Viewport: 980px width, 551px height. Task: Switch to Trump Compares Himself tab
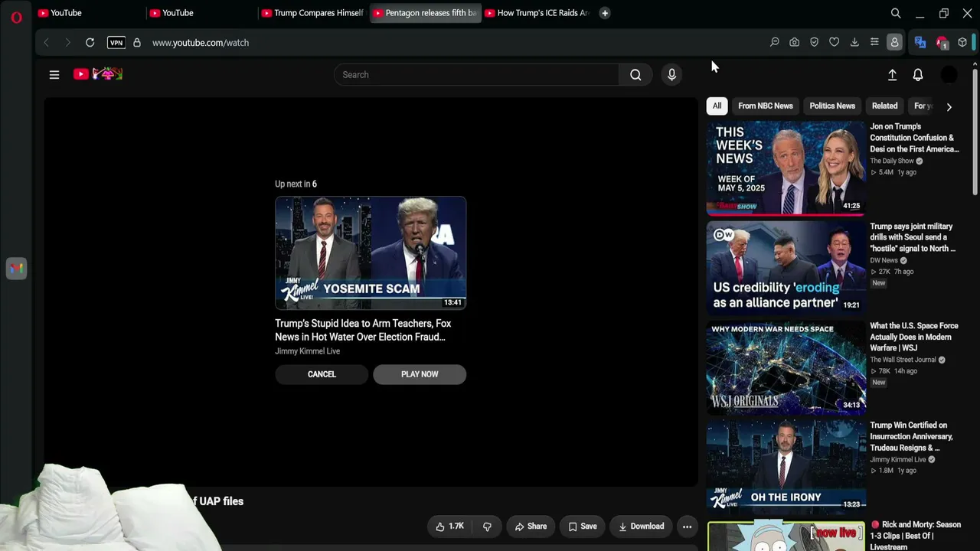click(313, 13)
